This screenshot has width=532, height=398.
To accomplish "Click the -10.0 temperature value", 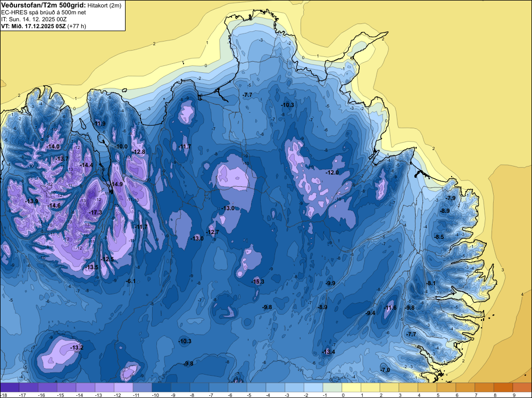I will click(121, 146).
